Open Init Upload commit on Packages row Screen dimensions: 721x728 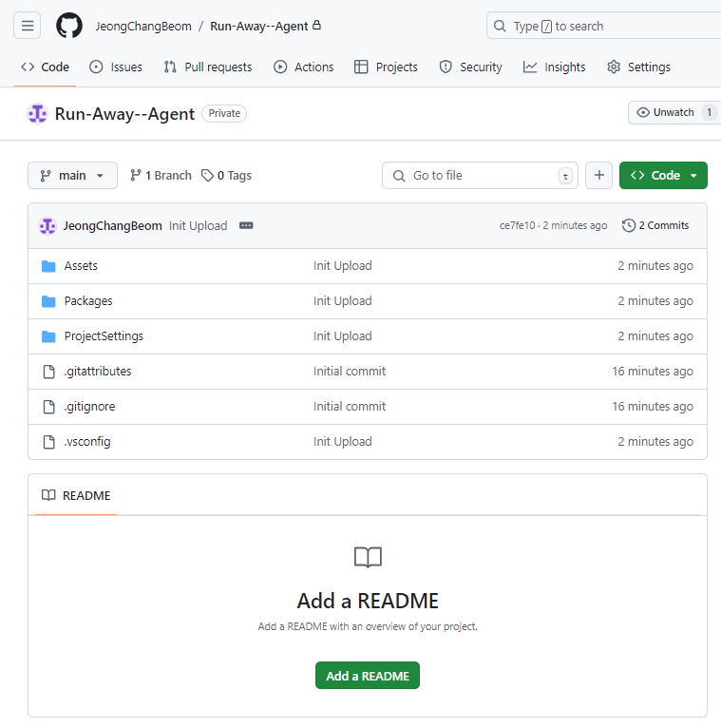(342, 301)
